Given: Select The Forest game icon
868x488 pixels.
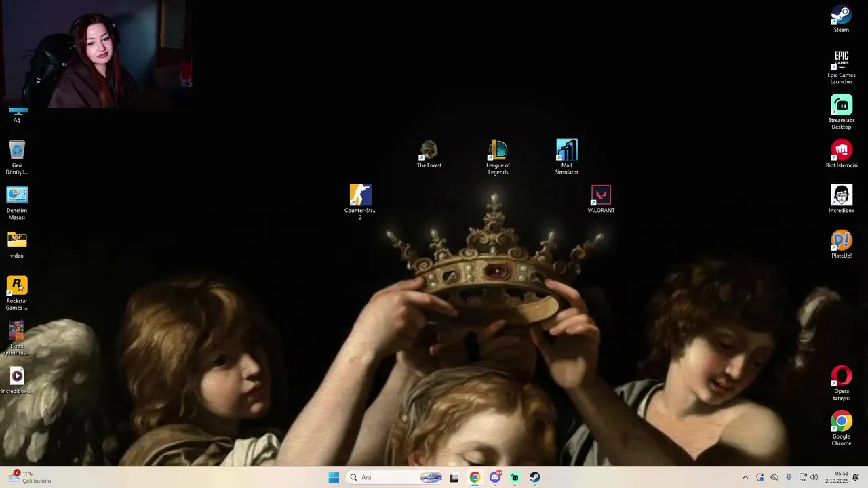Looking at the screenshot, I should (x=429, y=154).
